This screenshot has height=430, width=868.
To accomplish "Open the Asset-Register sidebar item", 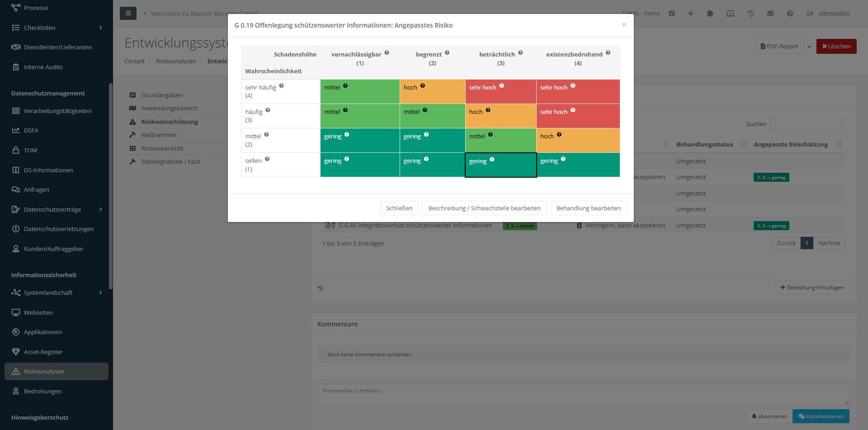I will [43, 352].
